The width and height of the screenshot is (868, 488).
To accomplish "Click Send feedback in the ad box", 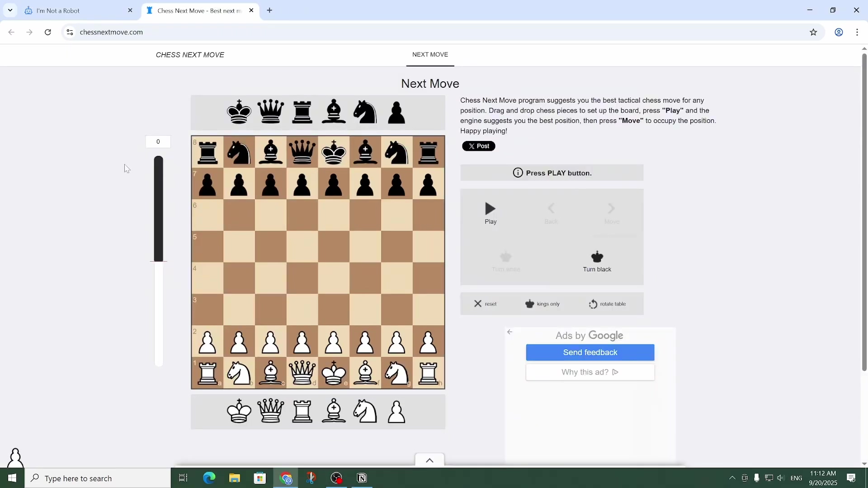I will (x=590, y=352).
